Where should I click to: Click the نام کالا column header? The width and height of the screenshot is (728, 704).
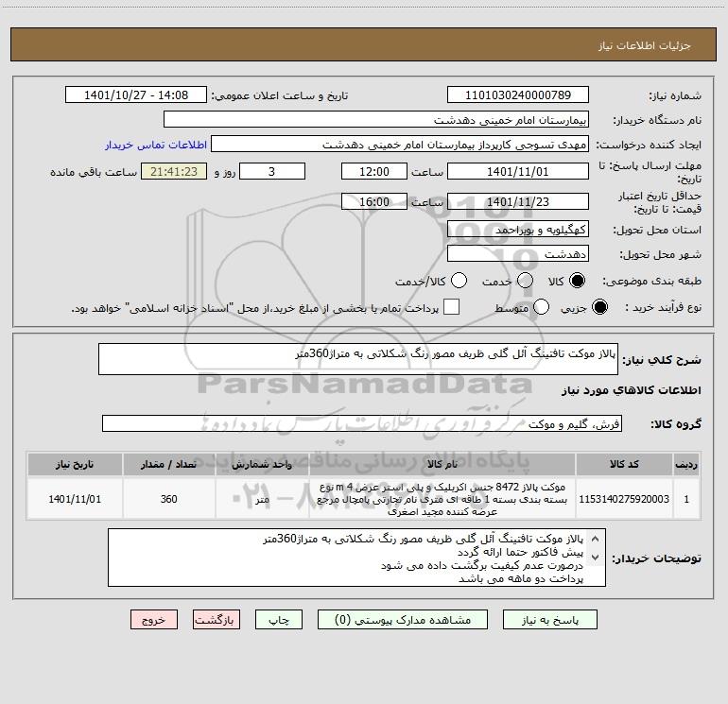tap(442, 464)
